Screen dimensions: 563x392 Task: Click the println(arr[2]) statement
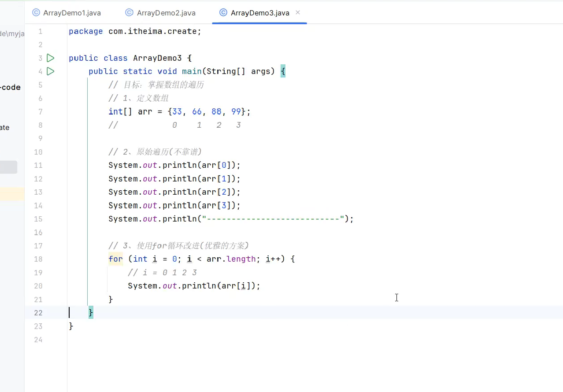[x=174, y=192]
